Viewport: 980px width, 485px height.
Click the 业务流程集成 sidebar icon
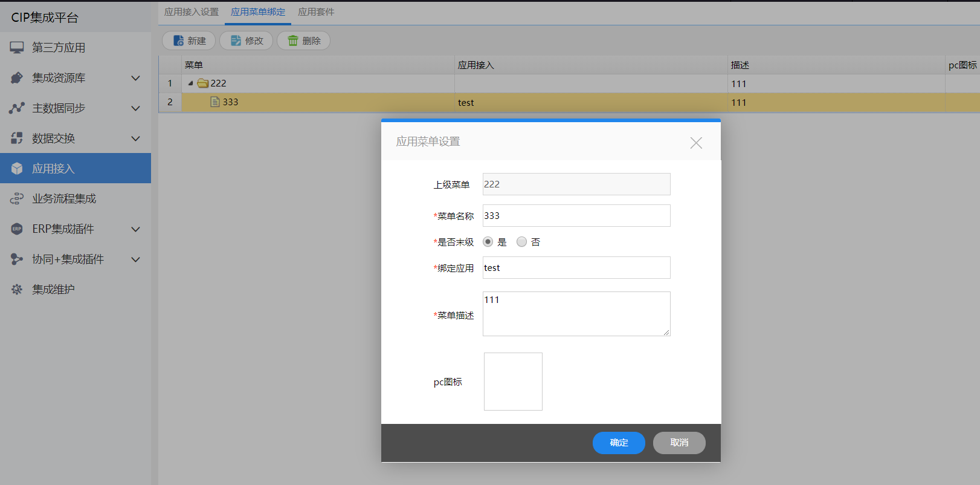17,199
